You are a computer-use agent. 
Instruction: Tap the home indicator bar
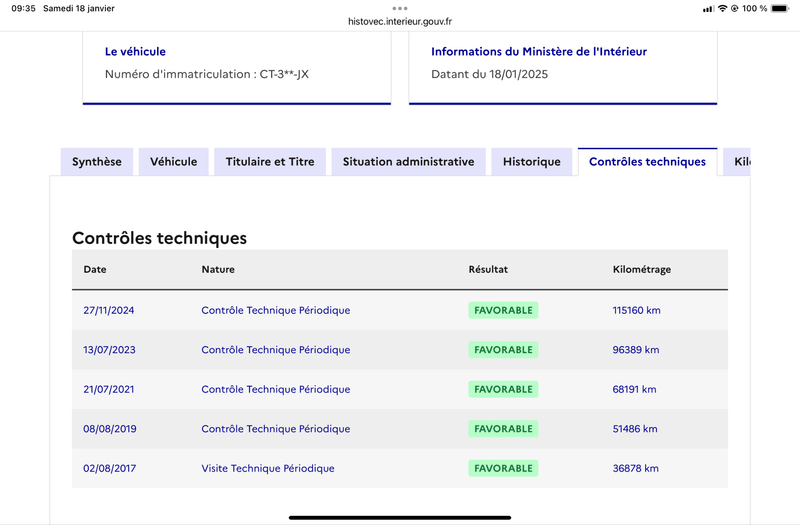coord(400,517)
